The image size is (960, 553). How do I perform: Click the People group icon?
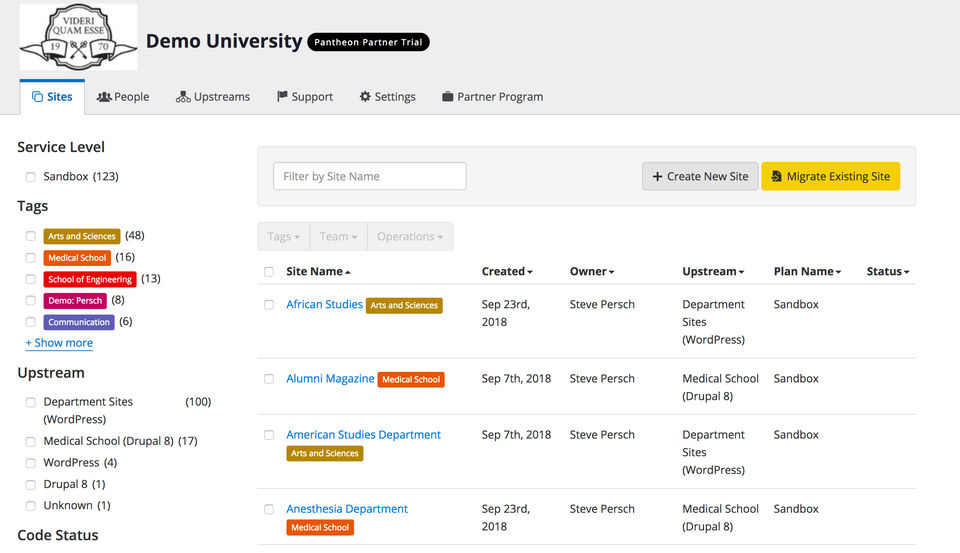(x=104, y=97)
